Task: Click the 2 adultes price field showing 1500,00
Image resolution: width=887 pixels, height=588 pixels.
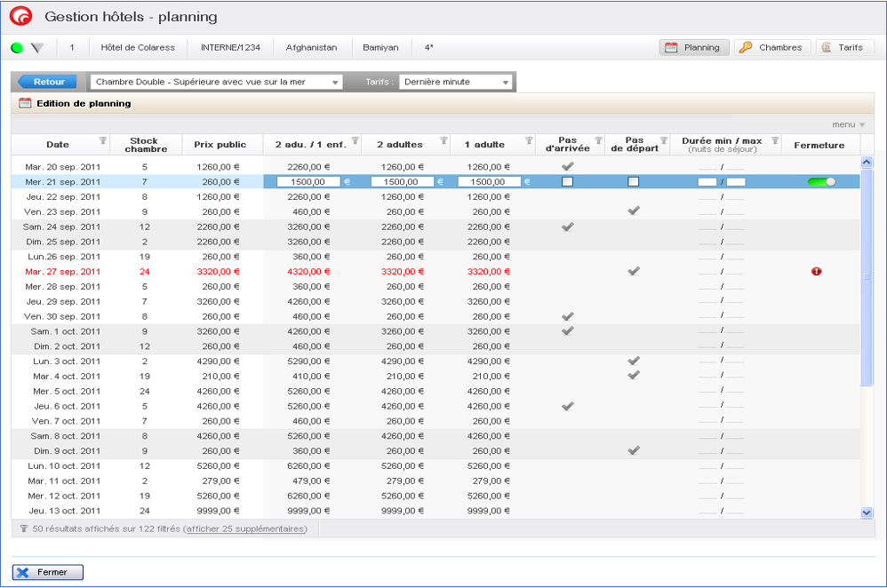Action: [402, 181]
